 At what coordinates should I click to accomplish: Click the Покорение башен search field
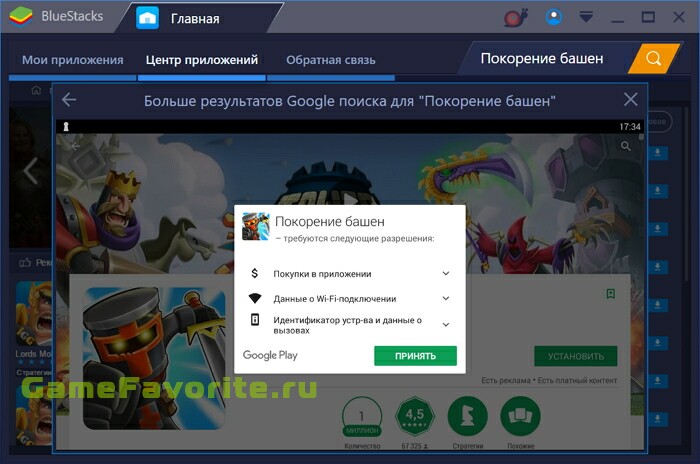(542, 59)
